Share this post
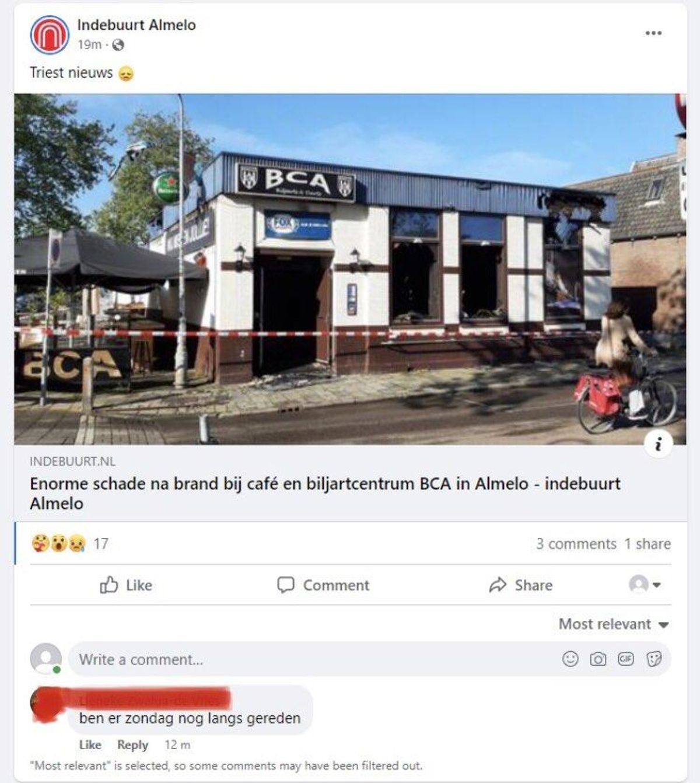Viewport: 700px width, 783px height. [521, 585]
